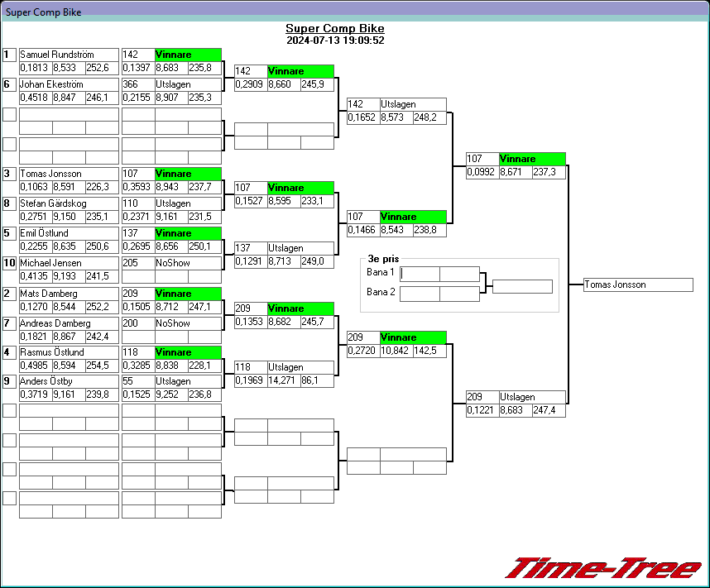Select the Anders Östby name field
The image size is (710, 588).
click(69, 381)
